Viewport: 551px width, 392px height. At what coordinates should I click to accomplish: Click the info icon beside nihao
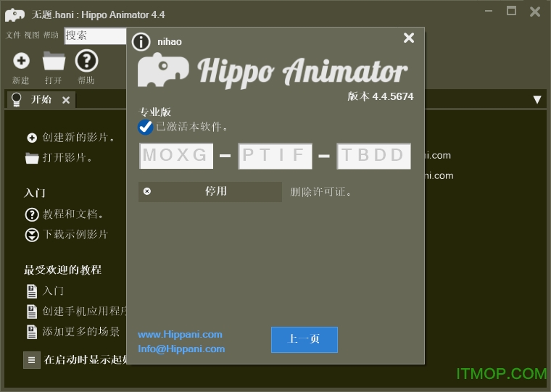tap(141, 42)
